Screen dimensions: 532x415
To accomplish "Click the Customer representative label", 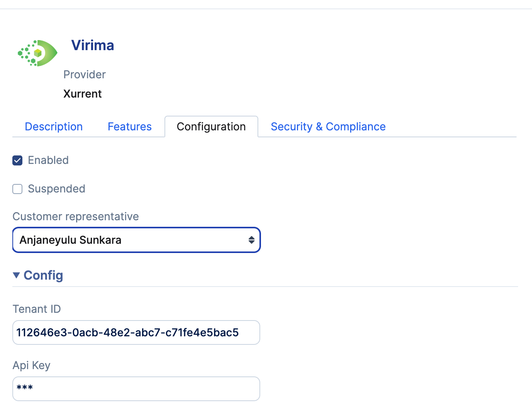I will [76, 216].
